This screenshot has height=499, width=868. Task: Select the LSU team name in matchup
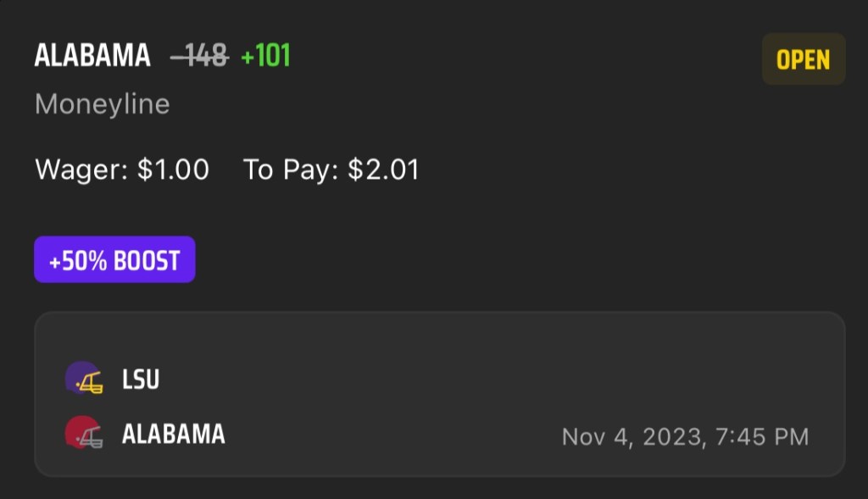coord(141,380)
